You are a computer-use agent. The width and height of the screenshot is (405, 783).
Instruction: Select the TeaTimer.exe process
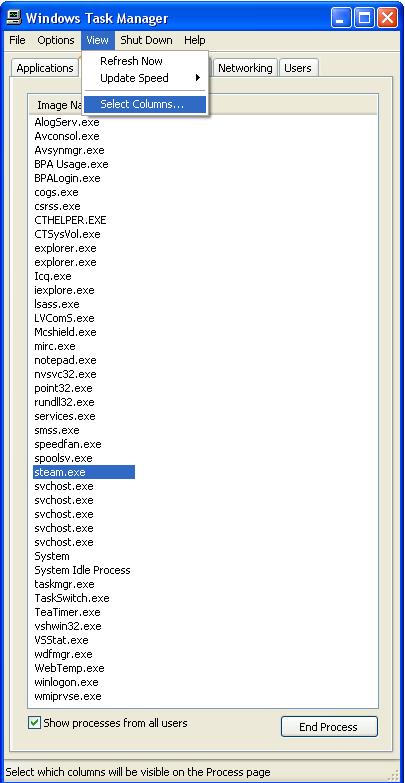click(67, 612)
